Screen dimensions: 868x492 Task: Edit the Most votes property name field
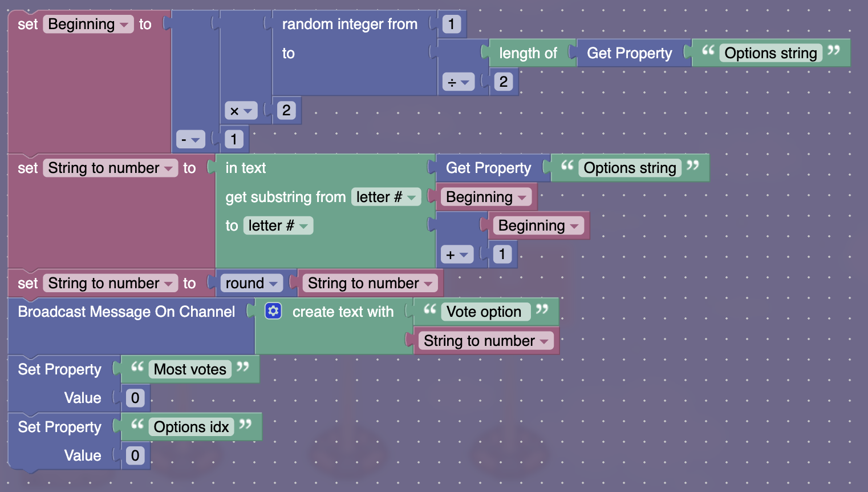189,369
